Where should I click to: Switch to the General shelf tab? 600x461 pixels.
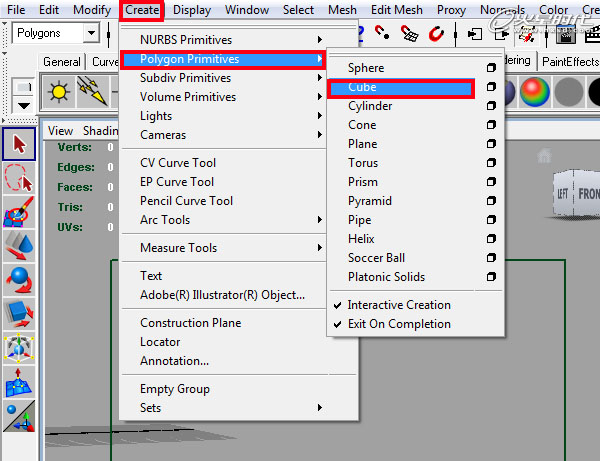62,62
